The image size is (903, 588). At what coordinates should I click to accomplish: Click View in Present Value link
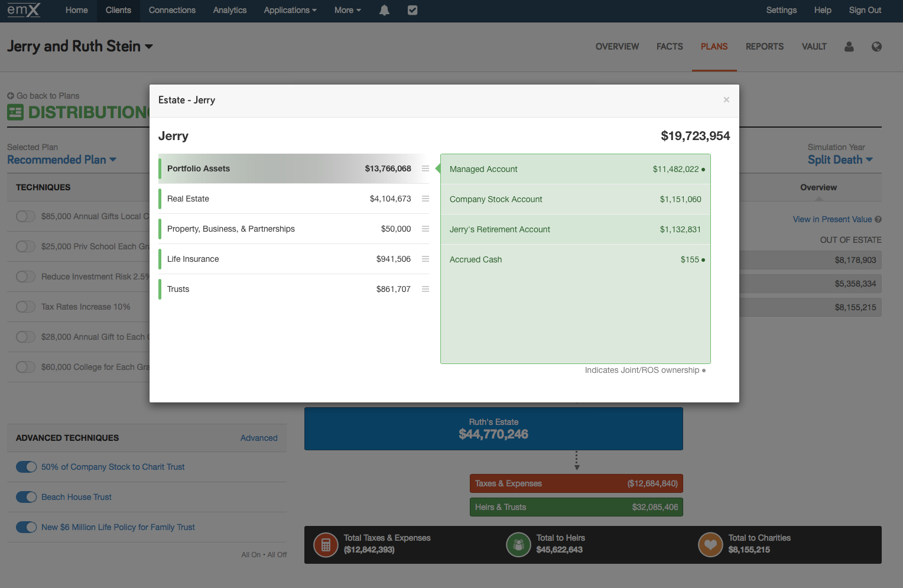click(x=832, y=219)
